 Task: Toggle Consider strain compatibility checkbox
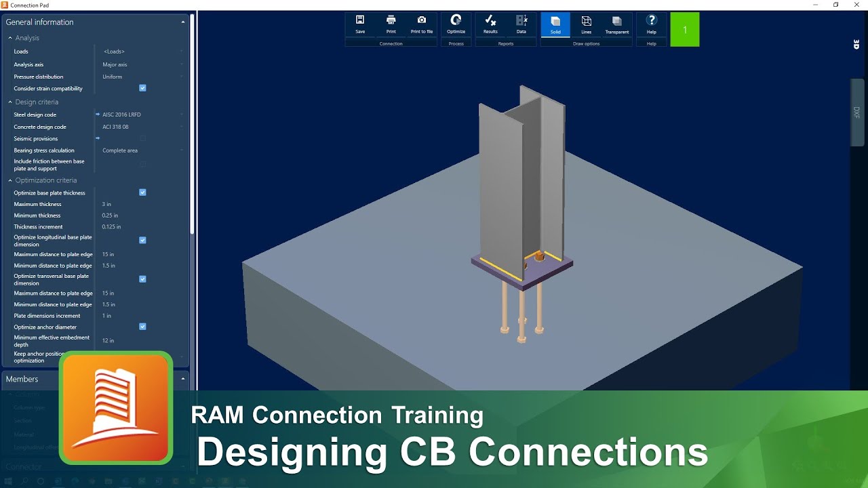[142, 88]
